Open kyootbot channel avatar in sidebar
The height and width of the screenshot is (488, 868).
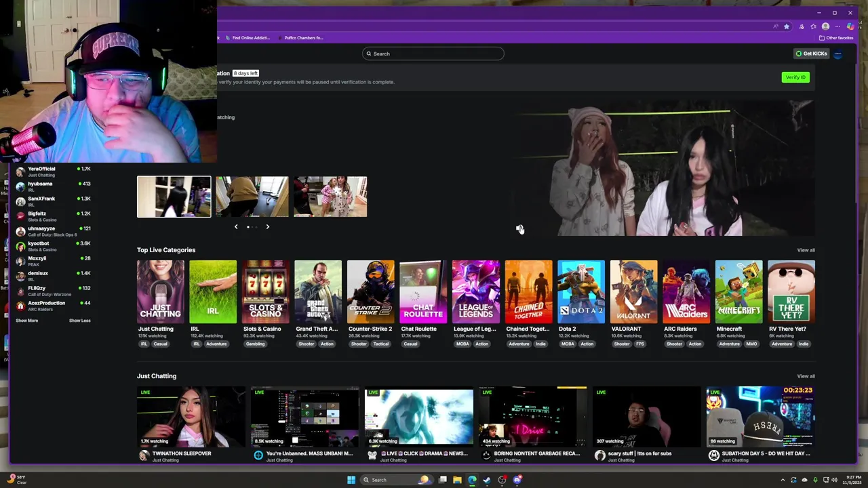point(20,246)
